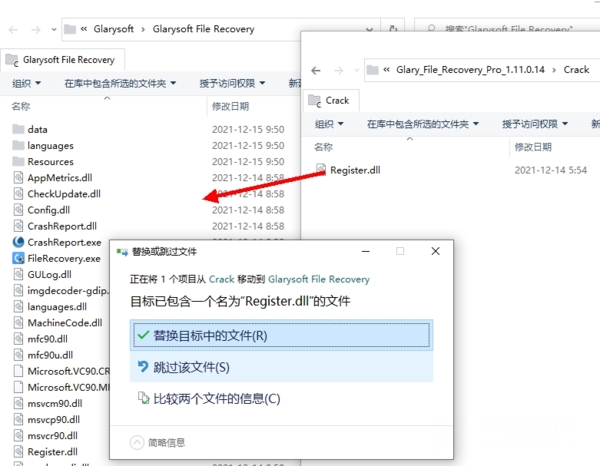
Task: Expand address bar history dropdown in left window
Action: point(369,29)
